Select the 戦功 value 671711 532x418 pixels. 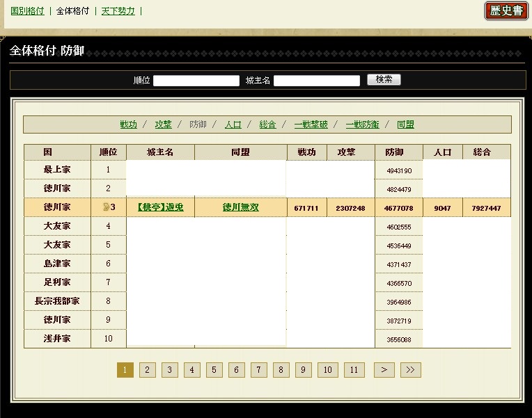coord(306,208)
